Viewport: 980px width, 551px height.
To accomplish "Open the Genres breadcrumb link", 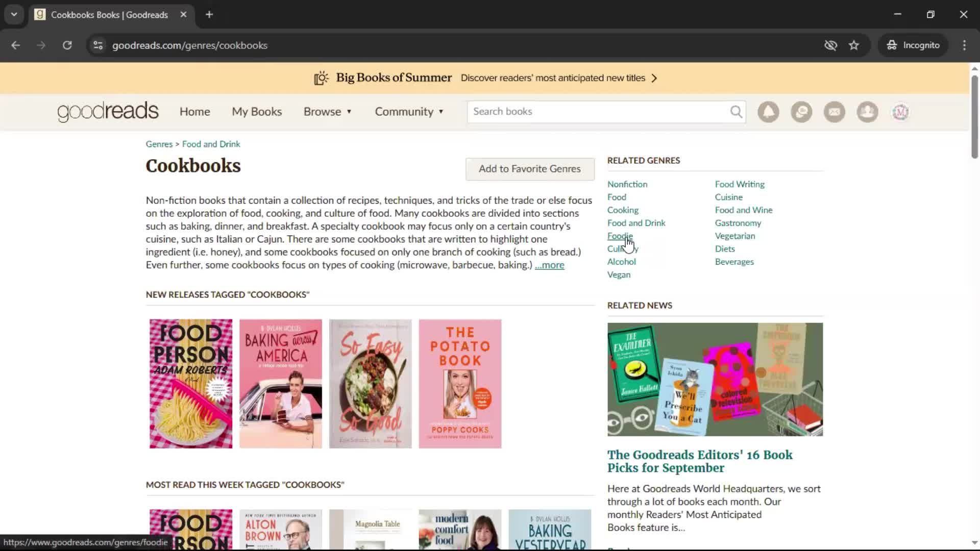I will pyautogui.click(x=159, y=144).
